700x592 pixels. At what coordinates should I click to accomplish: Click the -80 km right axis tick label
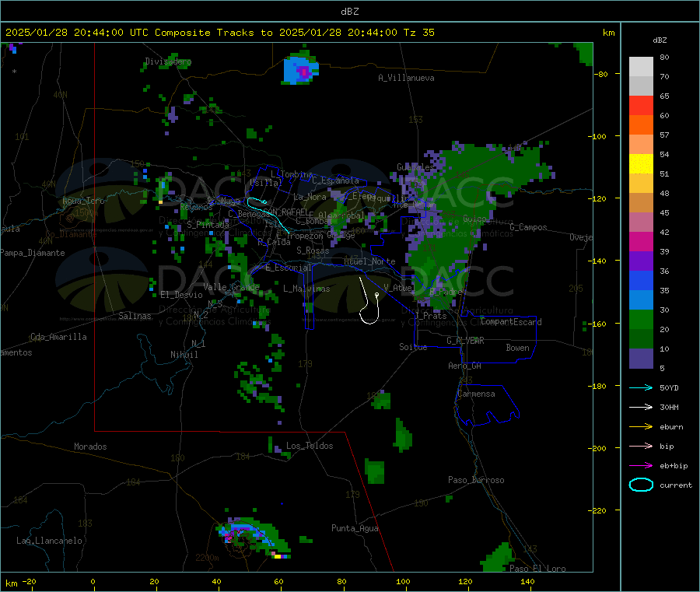tap(600, 74)
